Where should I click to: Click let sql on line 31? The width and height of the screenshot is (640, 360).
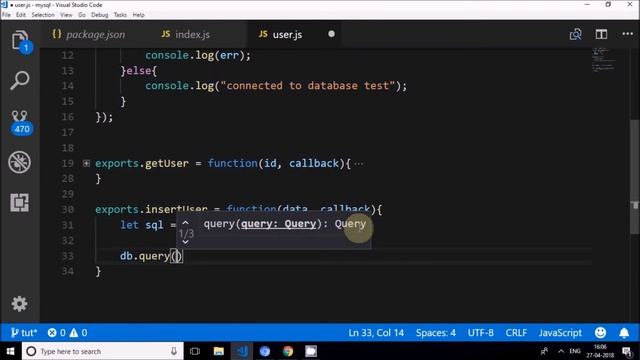[142, 225]
